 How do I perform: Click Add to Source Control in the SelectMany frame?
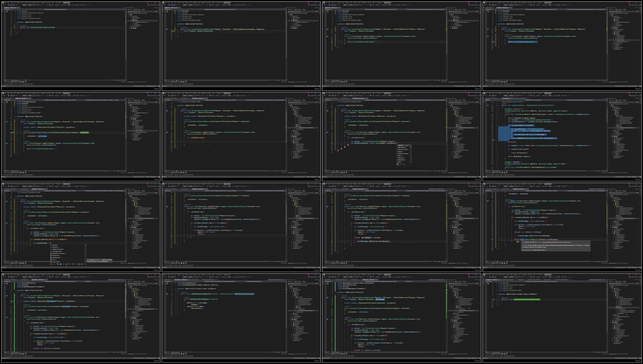(x=460, y=177)
